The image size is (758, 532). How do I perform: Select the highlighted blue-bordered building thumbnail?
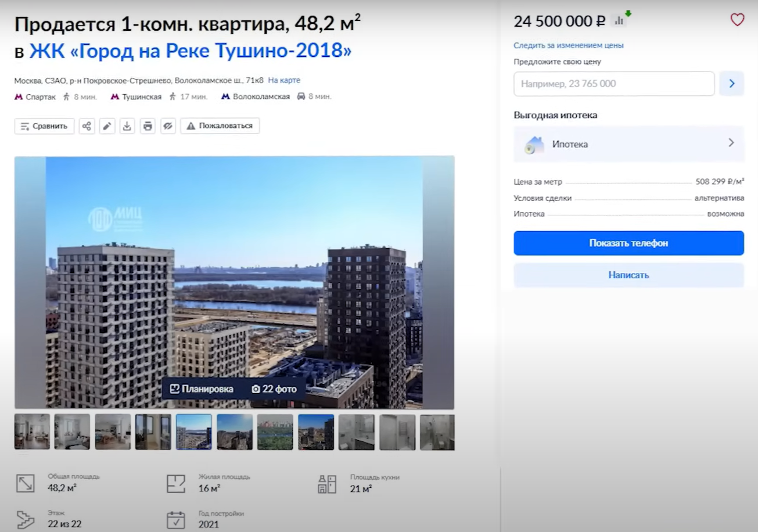point(194,432)
